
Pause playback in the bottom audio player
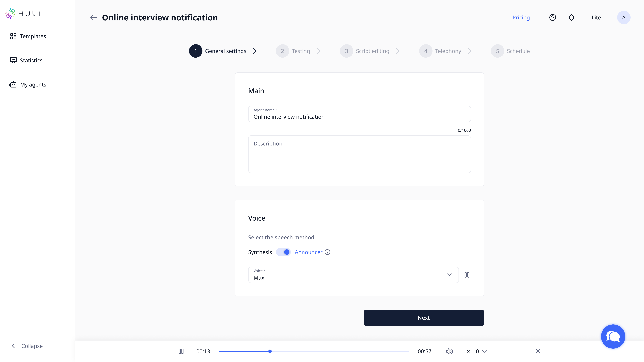[181, 351]
